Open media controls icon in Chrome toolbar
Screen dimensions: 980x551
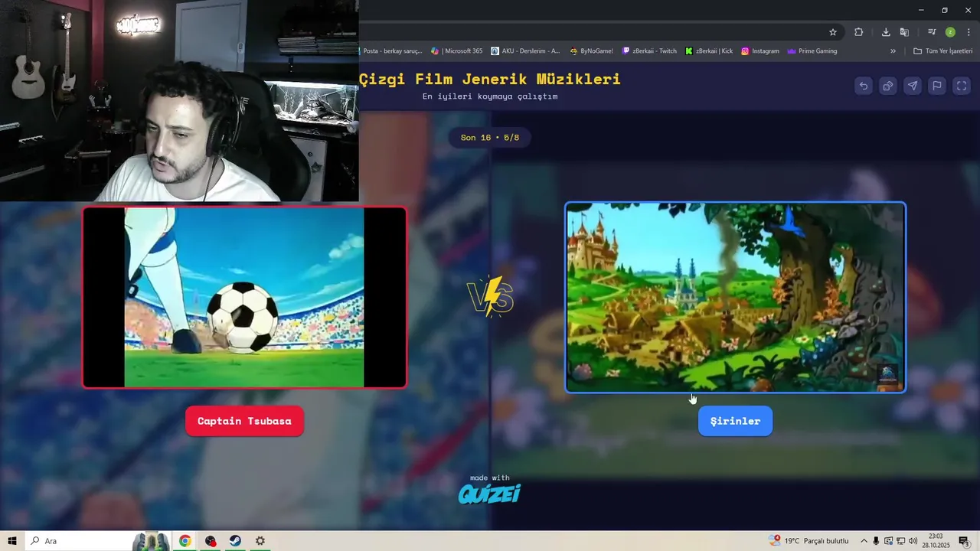(932, 32)
